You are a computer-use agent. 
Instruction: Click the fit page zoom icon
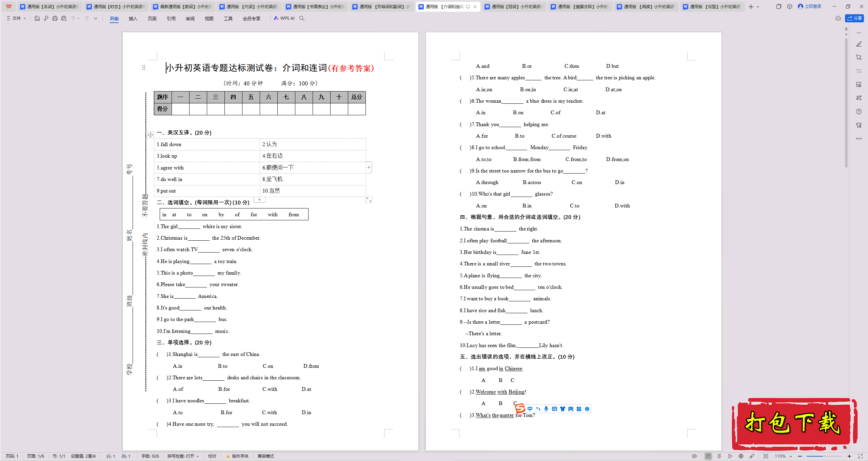(766, 456)
